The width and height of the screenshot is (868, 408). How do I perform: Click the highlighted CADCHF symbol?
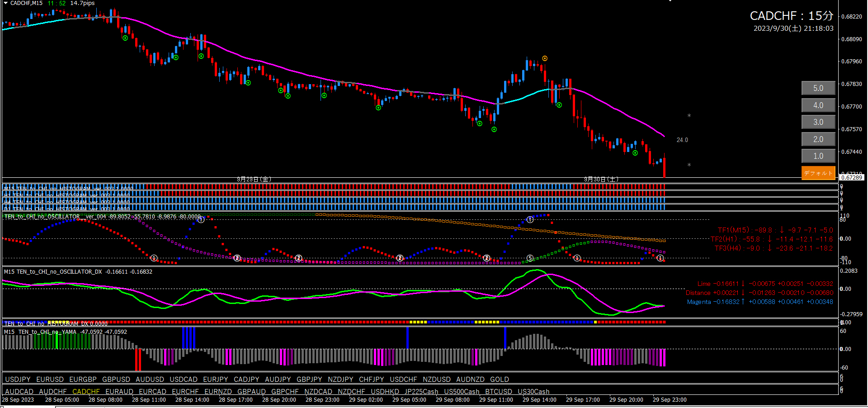click(86, 392)
